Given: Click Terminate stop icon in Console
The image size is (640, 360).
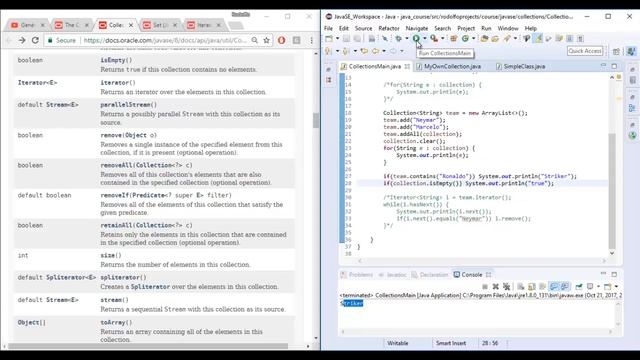Looking at the screenshot, I should click(x=485, y=287).
